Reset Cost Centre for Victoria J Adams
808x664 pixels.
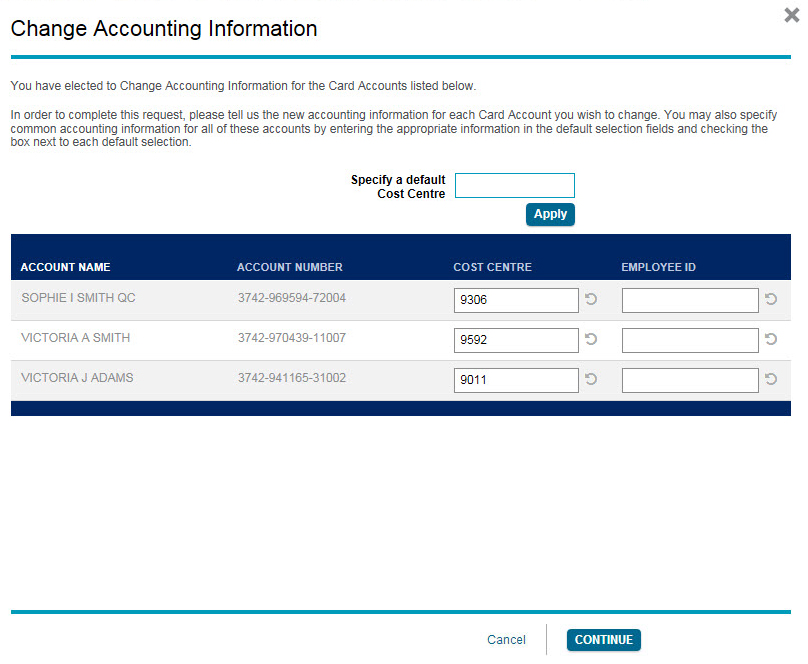coord(591,379)
